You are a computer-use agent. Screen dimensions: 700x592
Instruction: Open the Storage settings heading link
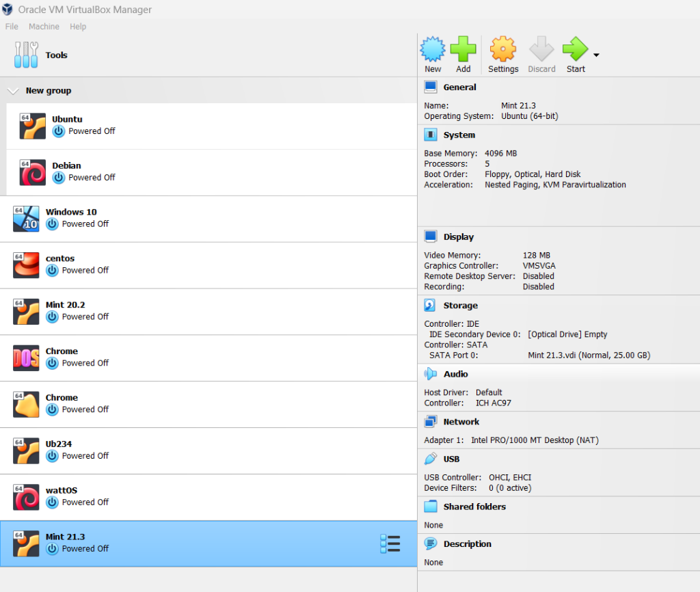point(460,306)
